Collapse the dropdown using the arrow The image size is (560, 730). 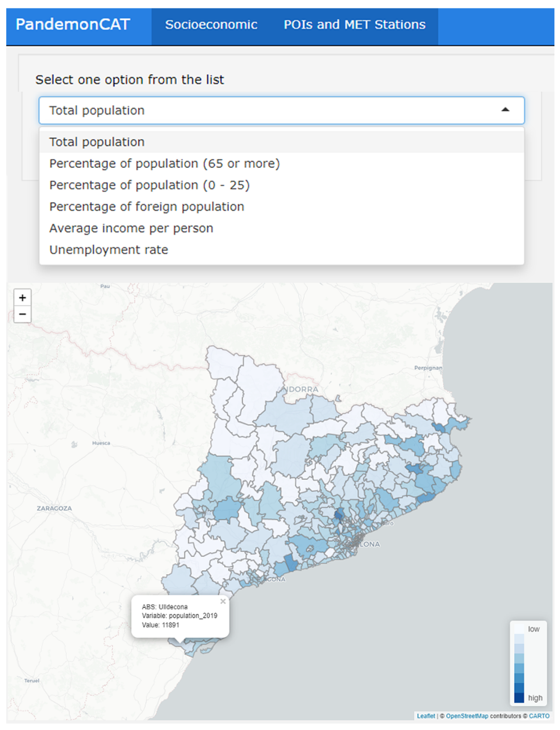(505, 110)
